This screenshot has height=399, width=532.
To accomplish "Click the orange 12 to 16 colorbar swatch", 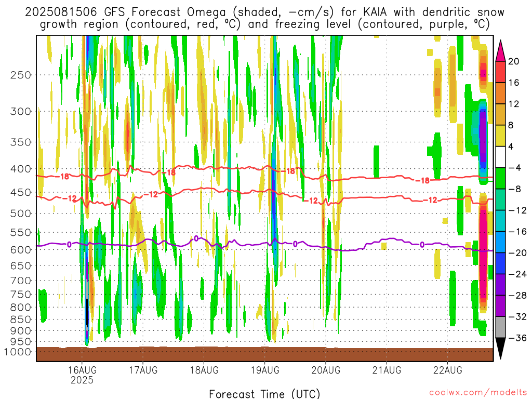I will 500,93.
